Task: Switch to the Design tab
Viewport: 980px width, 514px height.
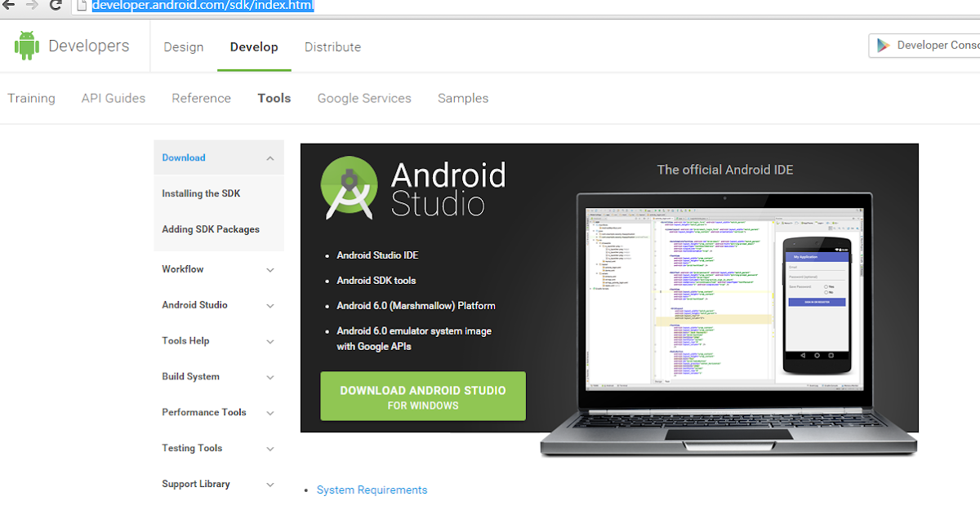Action: tap(183, 47)
